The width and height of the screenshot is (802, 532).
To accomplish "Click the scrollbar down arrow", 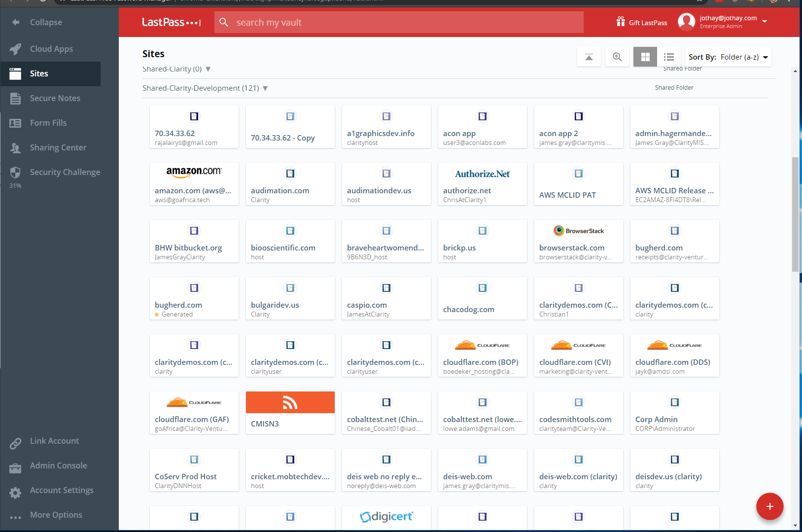I will [x=795, y=526].
